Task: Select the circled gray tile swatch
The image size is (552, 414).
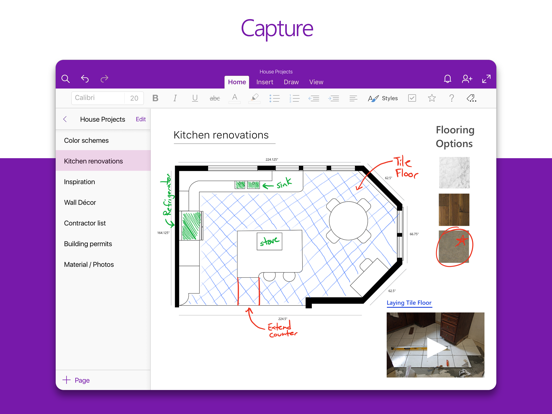Action: [x=454, y=246]
